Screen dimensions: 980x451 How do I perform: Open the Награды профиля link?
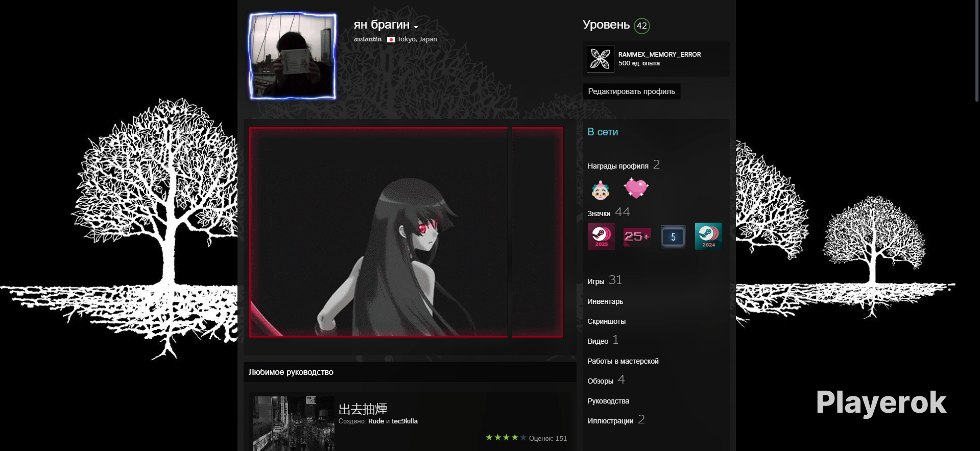pos(618,166)
